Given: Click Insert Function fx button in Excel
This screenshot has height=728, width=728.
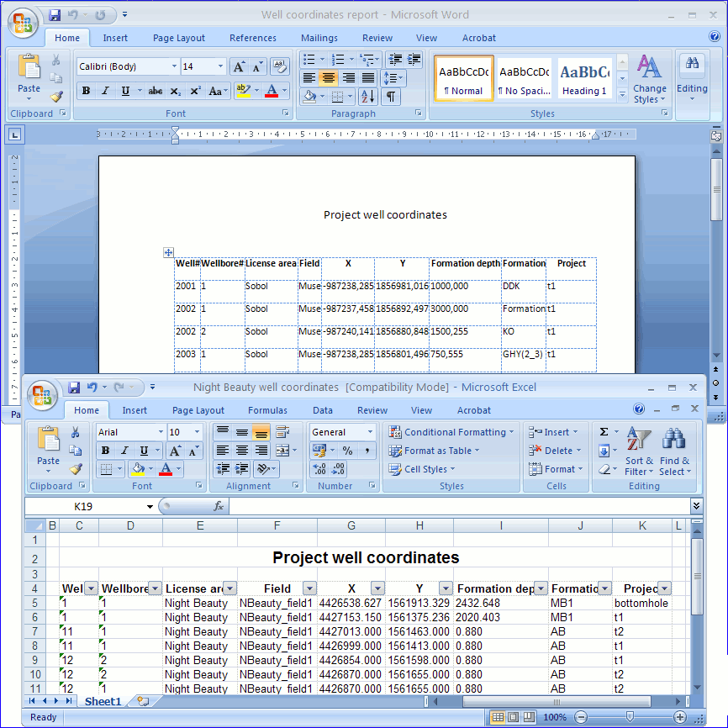Looking at the screenshot, I should [x=219, y=507].
